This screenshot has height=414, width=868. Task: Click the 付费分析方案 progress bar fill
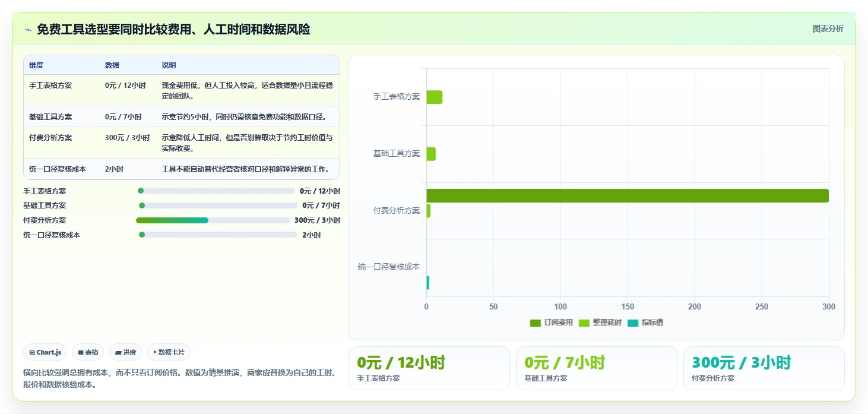pos(172,220)
